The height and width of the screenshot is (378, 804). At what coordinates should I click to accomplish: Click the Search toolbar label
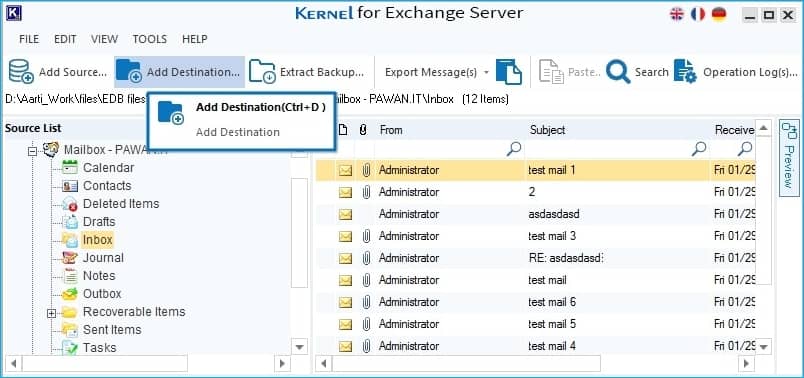coord(651,72)
